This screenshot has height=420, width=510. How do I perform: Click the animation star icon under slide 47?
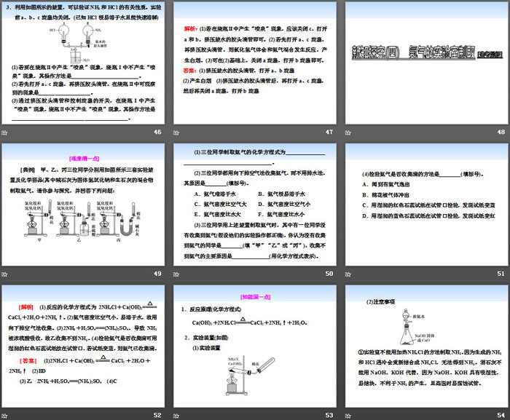[x=176, y=132]
